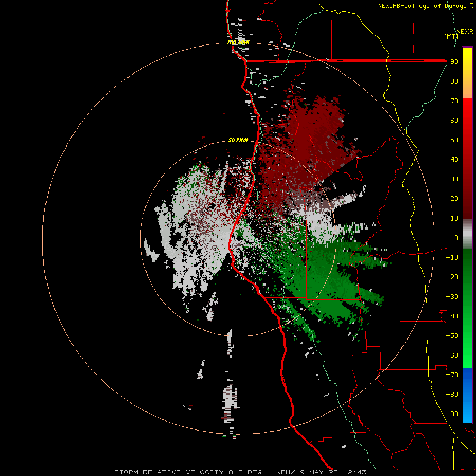
Task: Click the [KT] units label
Action: [x=451, y=36]
